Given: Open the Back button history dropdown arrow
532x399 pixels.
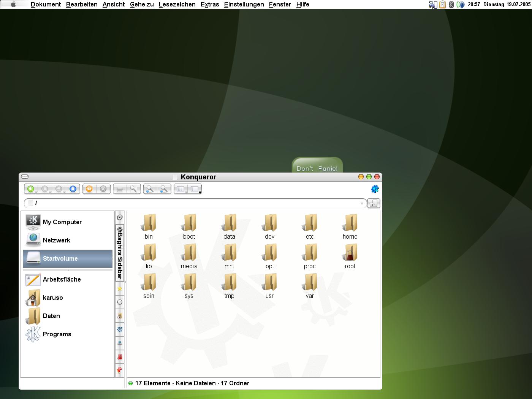Looking at the screenshot, I should 51,193.
